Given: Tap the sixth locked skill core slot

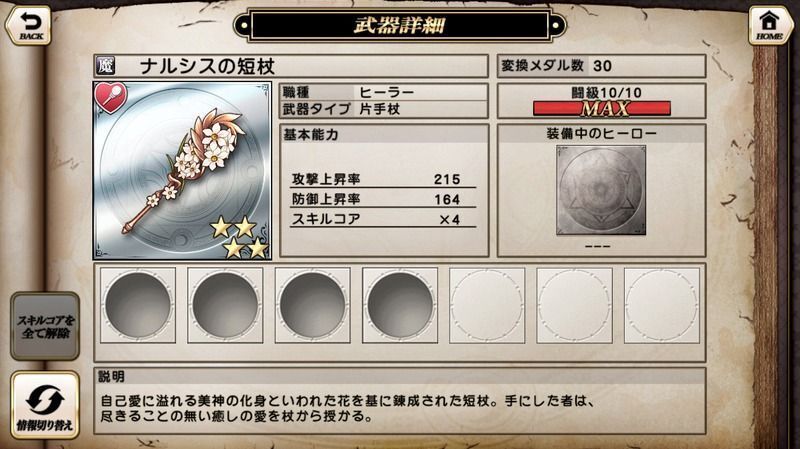Looking at the screenshot, I should point(574,305).
